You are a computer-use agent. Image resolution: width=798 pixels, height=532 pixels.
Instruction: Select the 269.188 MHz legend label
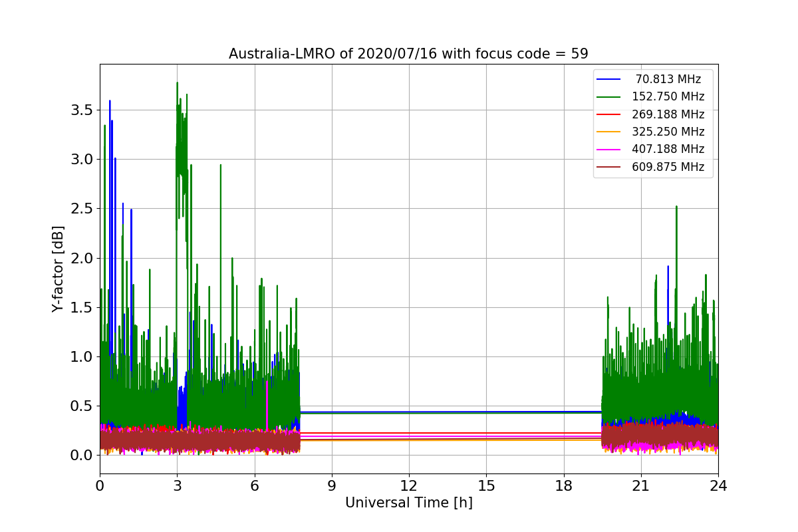pos(668,114)
